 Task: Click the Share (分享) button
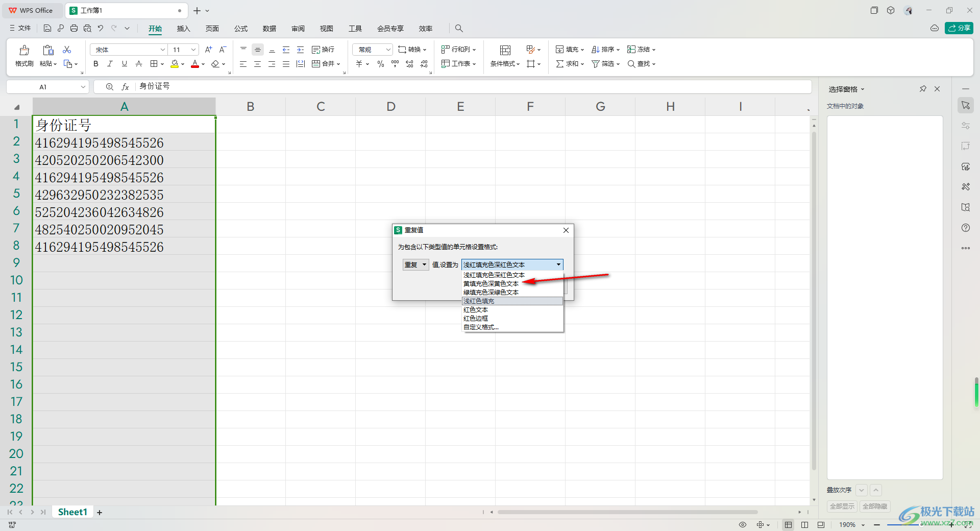click(x=959, y=28)
